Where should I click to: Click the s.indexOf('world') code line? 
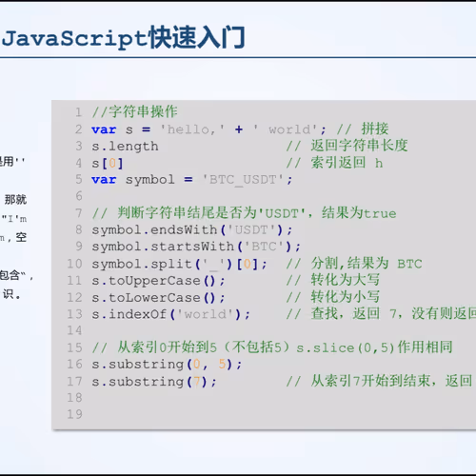[170, 314]
